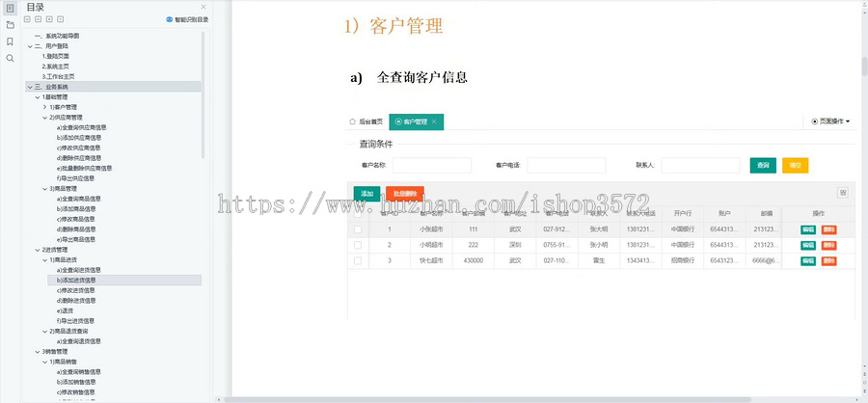Click the second small outline button under 目录

coord(39,19)
